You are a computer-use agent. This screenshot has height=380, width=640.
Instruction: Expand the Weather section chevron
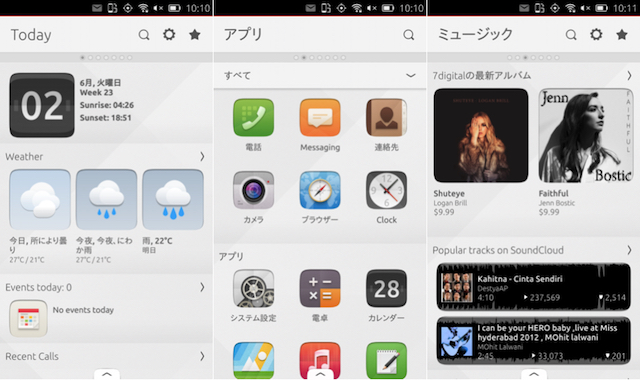202,156
